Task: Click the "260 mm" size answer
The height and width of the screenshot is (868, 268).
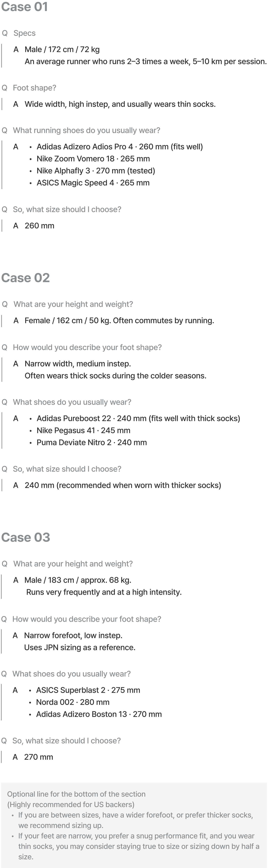Action: [x=39, y=226]
